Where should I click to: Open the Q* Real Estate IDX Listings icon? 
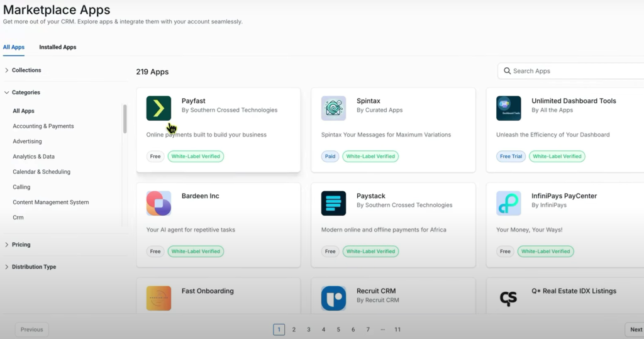point(508,298)
